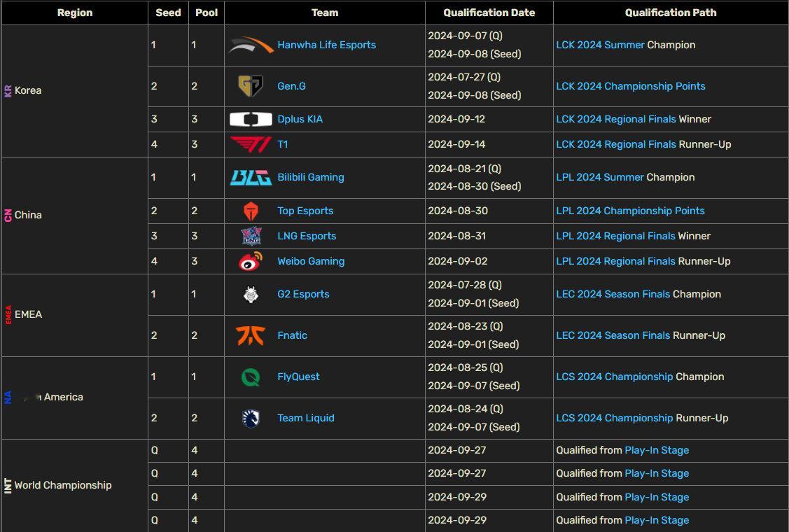Image resolution: width=789 pixels, height=532 pixels.
Task: Click the date 2024-09-12 for Dplus KIA
Action: tap(456, 119)
